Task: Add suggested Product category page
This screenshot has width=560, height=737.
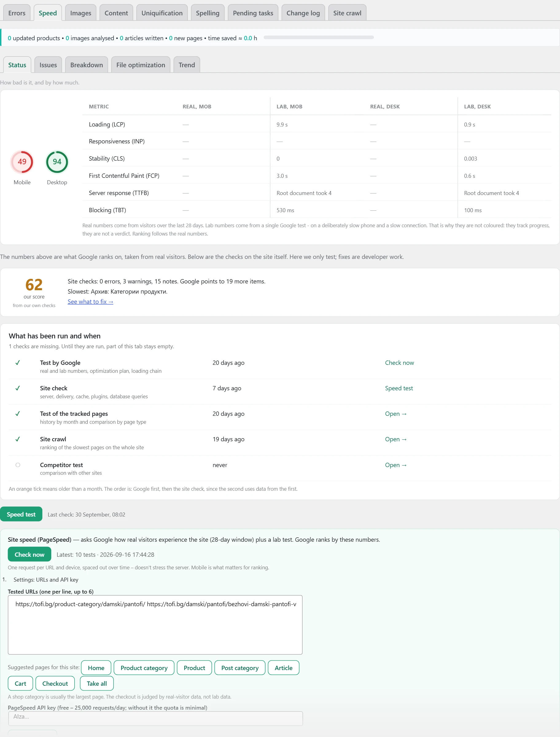Action: [x=144, y=668]
